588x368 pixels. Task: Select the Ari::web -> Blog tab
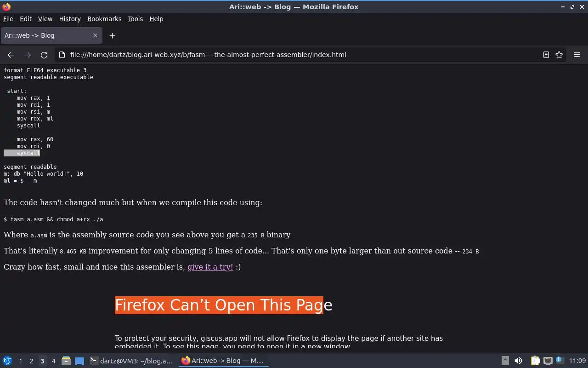pos(51,35)
